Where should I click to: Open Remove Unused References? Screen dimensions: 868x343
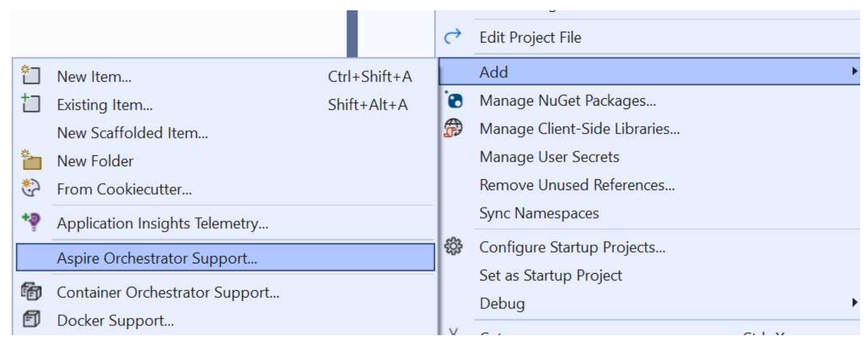click(x=577, y=185)
